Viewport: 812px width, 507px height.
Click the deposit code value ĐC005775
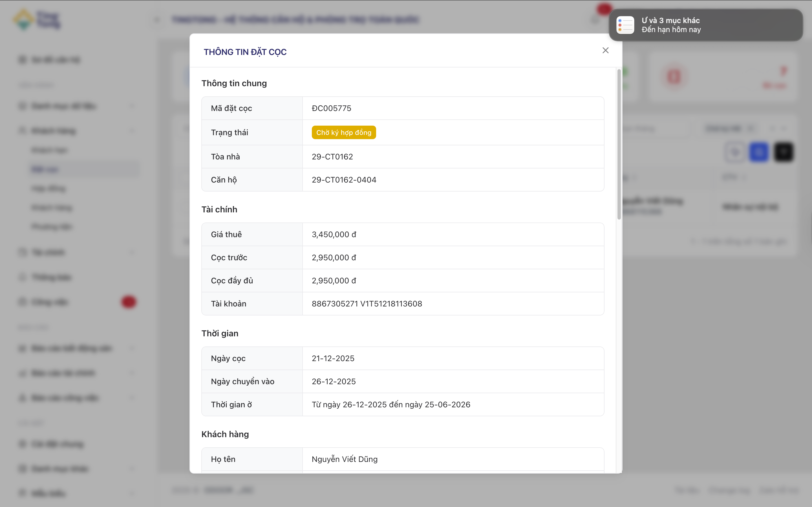point(331,108)
